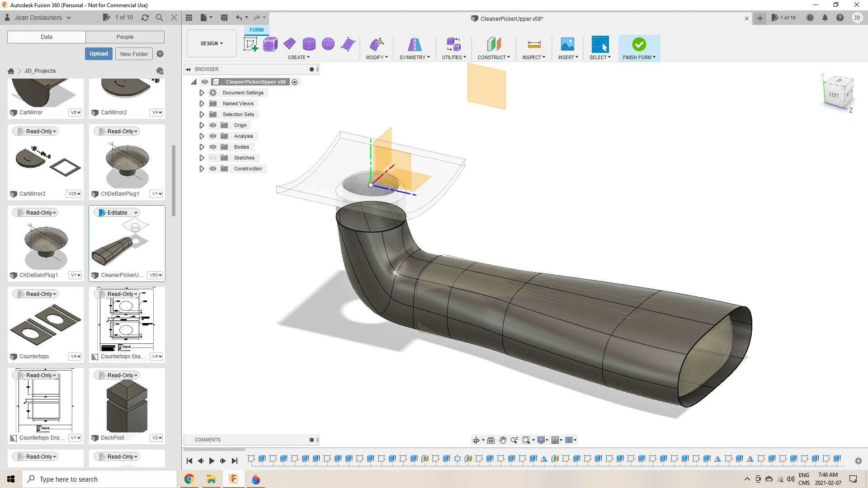Click the Upload button

[99, 54]
